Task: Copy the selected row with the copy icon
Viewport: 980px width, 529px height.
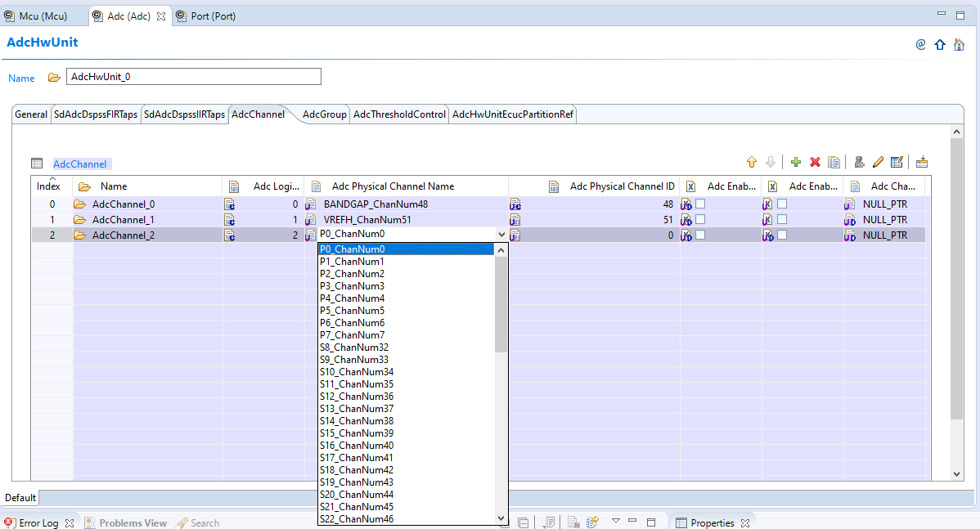Action: 834,162
